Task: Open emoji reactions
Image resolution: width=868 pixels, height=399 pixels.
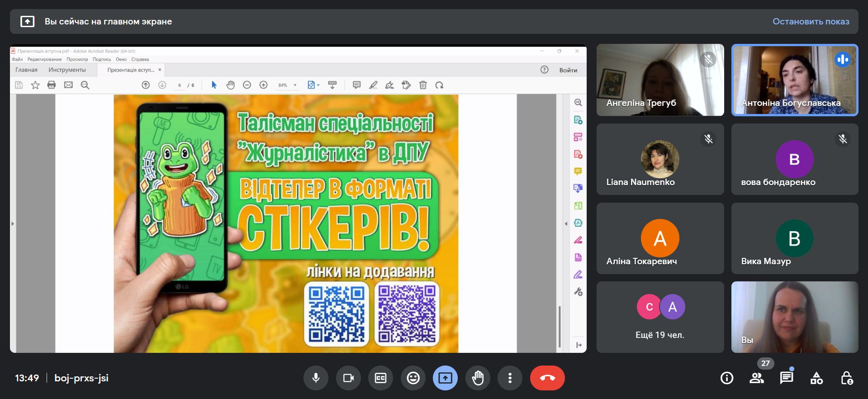Action: coord(413,378)
